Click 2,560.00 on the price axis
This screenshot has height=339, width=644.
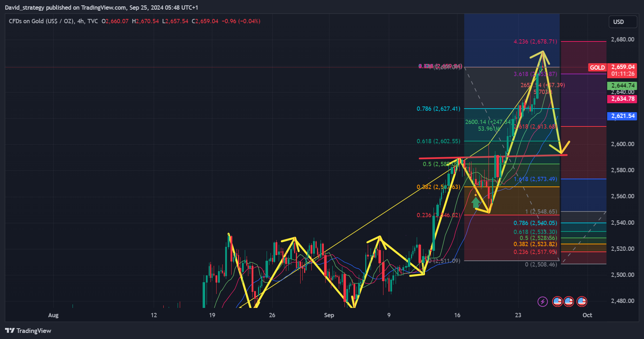[x=623, y=196]
